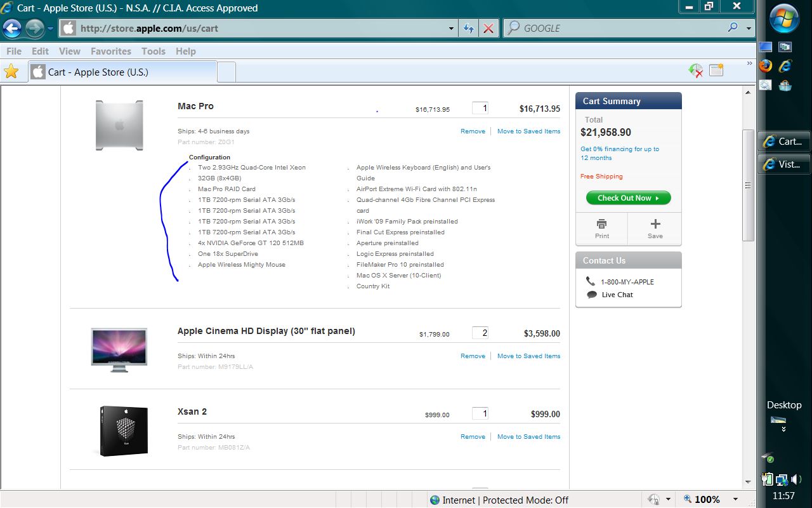The image size is (812, 508).
Task: Go back with the Back arrow button
Action: click(12, 29)
